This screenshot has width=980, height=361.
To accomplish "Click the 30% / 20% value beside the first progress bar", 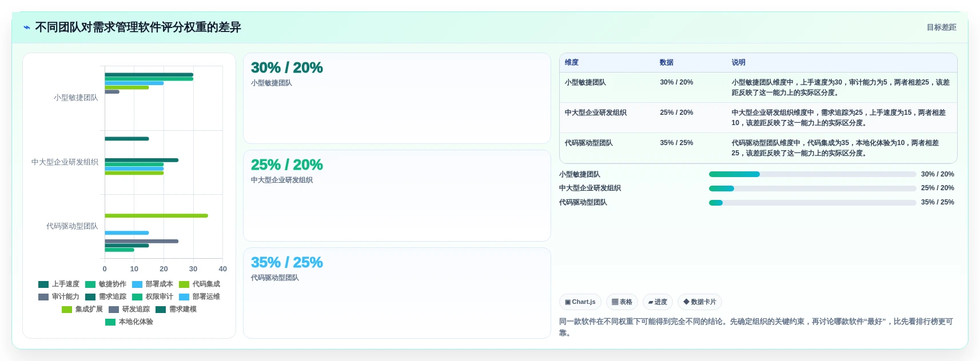I will click(937, 174).
